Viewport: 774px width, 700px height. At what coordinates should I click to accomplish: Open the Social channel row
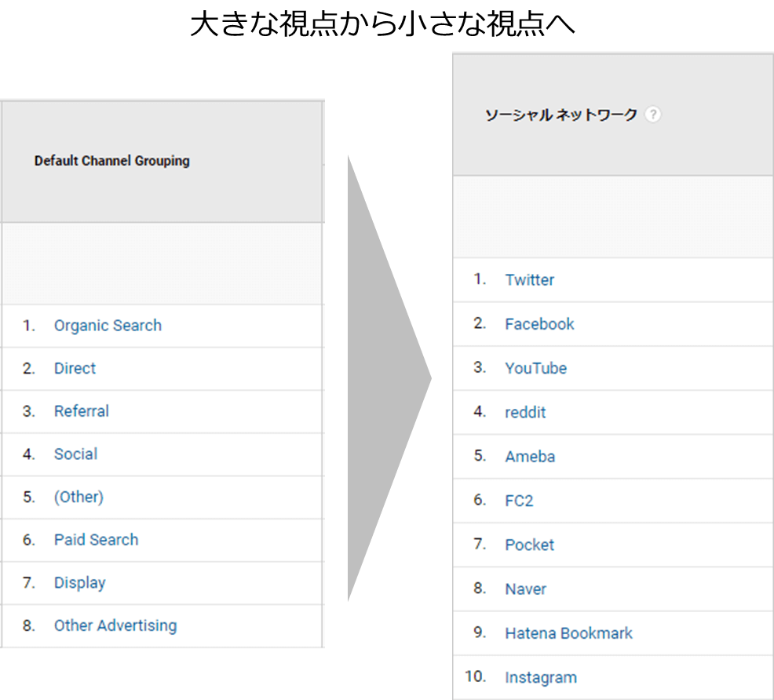(162, 454)
